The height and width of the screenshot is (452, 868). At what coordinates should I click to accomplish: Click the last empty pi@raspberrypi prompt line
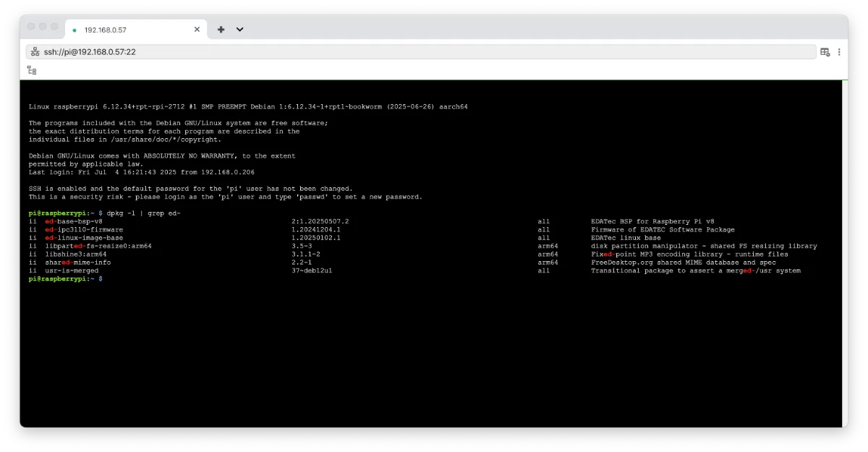65,279
